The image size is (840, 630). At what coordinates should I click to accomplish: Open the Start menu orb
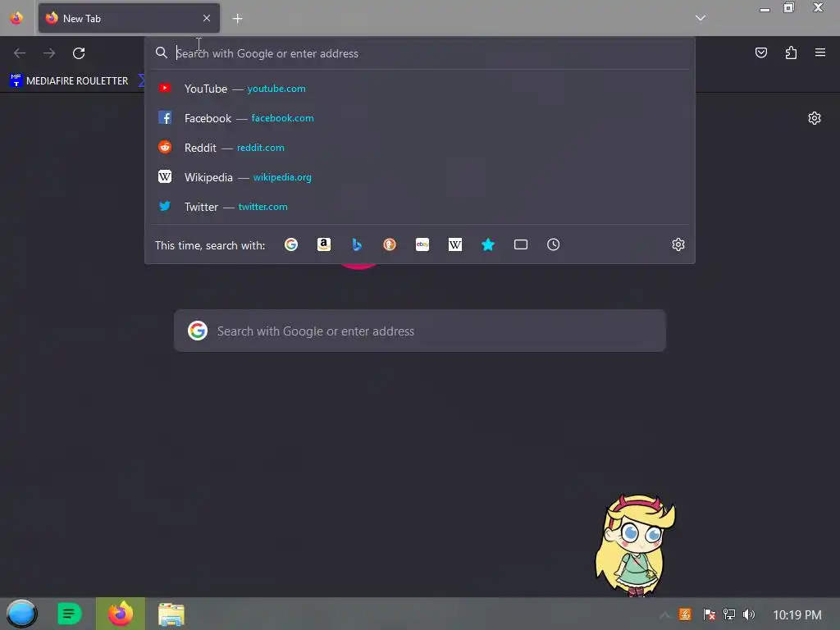[x=21, y=614]
